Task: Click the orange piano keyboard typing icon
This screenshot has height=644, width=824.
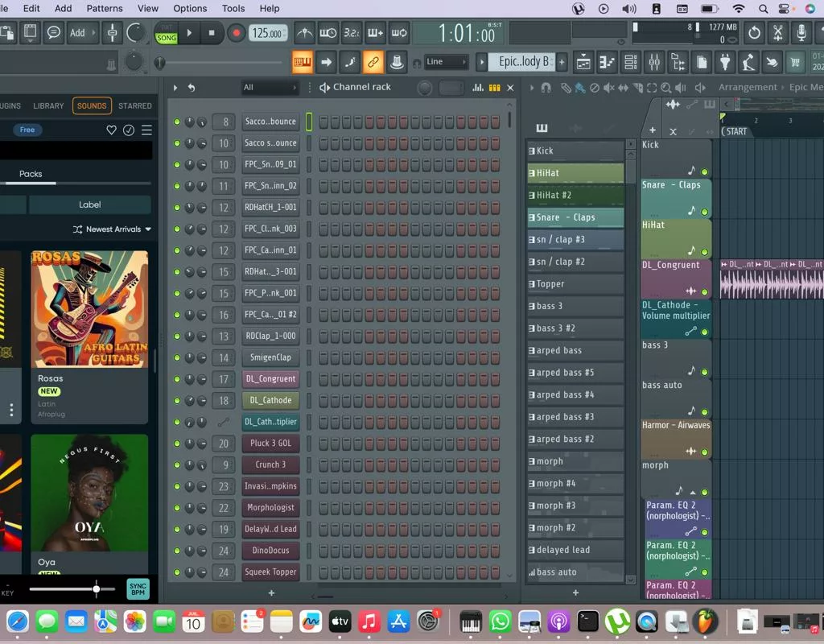Action: point(303,62)
